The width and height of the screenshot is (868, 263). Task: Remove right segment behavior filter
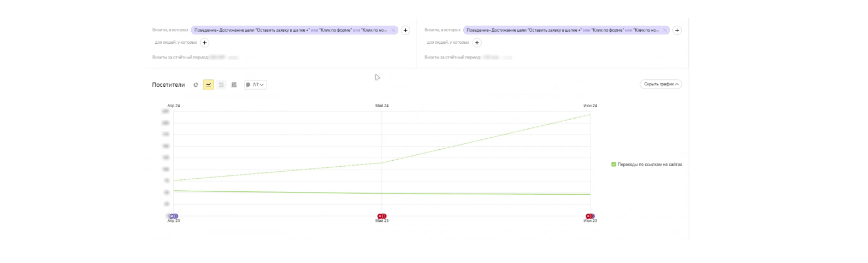(x=665, y=31)
